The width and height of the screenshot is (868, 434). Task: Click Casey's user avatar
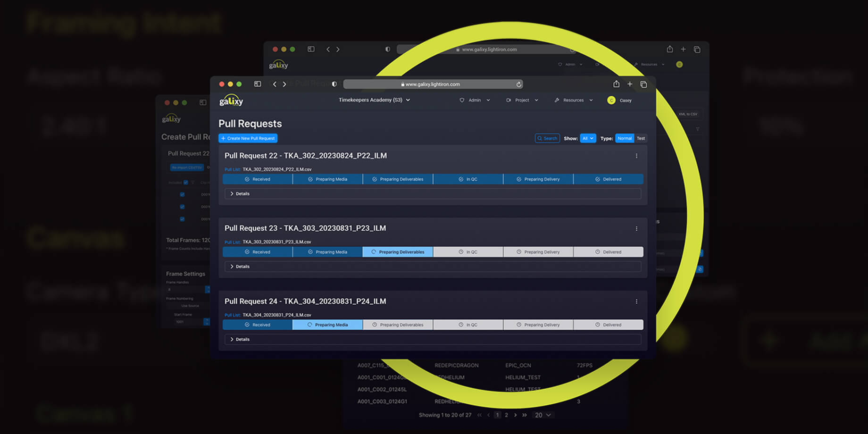tap(611, 100)
